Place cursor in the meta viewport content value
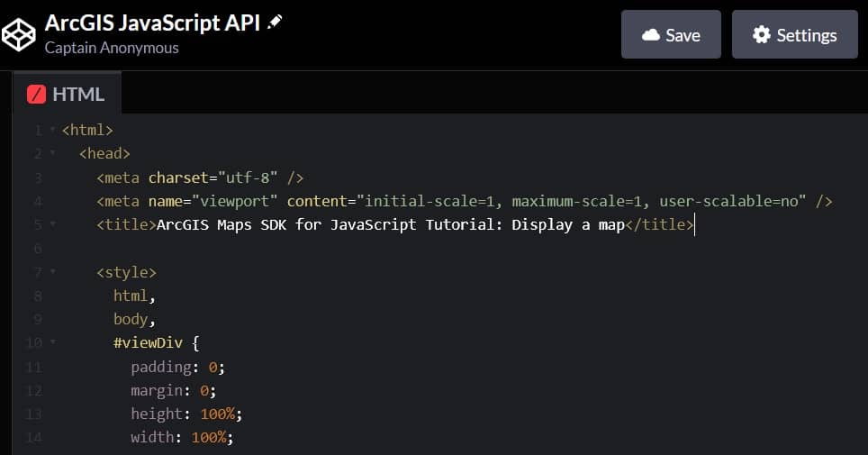The image size is (868, 455). (582, 201)
